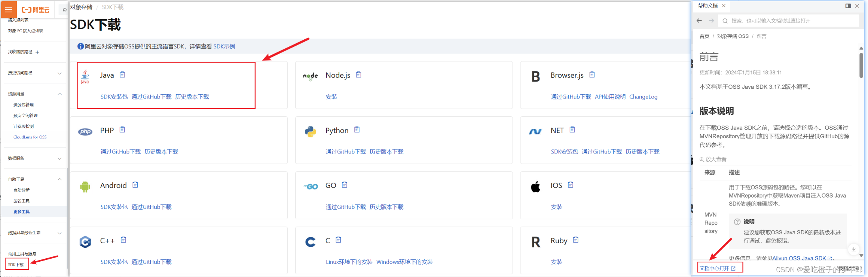Open Browser.js API使用说明 link
The height and width of the screenshot is (277, 868).
coord(610,97)
